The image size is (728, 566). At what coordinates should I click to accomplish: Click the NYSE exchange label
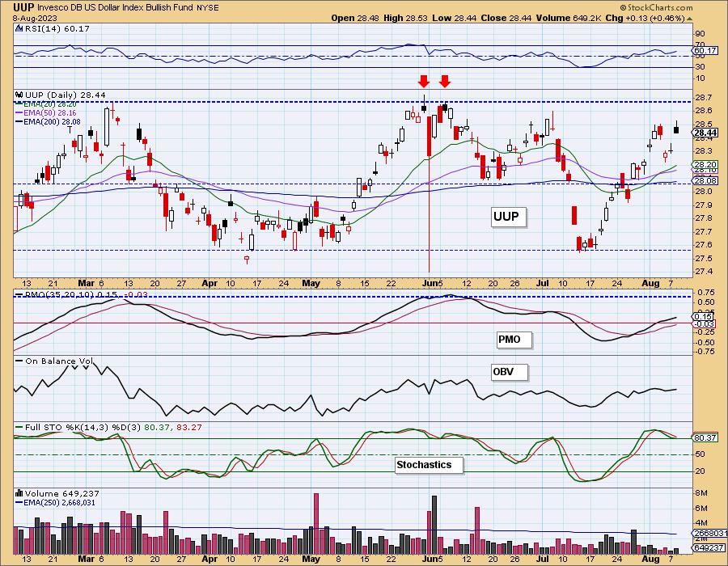pos(207,8)
